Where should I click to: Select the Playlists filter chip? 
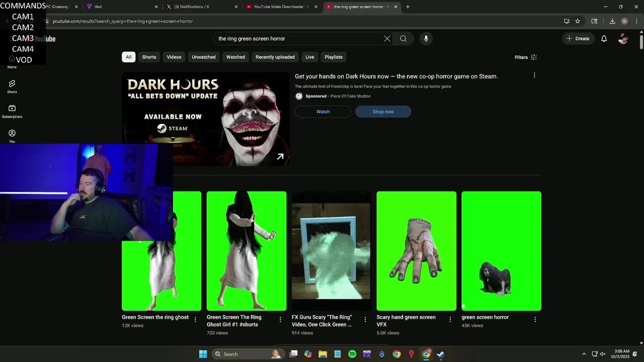(x=334, y=57)
